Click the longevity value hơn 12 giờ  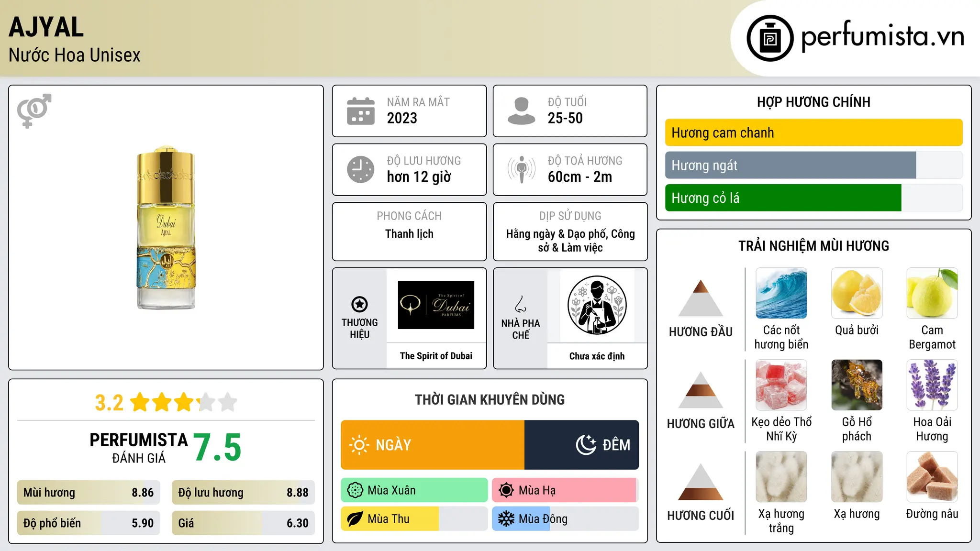pos(419,177)
